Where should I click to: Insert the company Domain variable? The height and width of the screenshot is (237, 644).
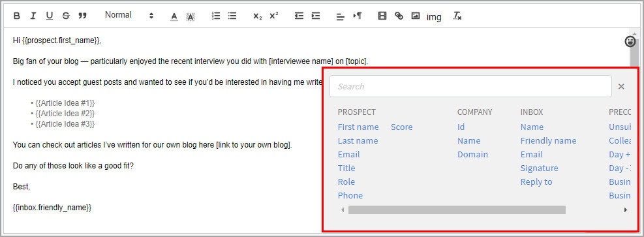tap(473, 155)
